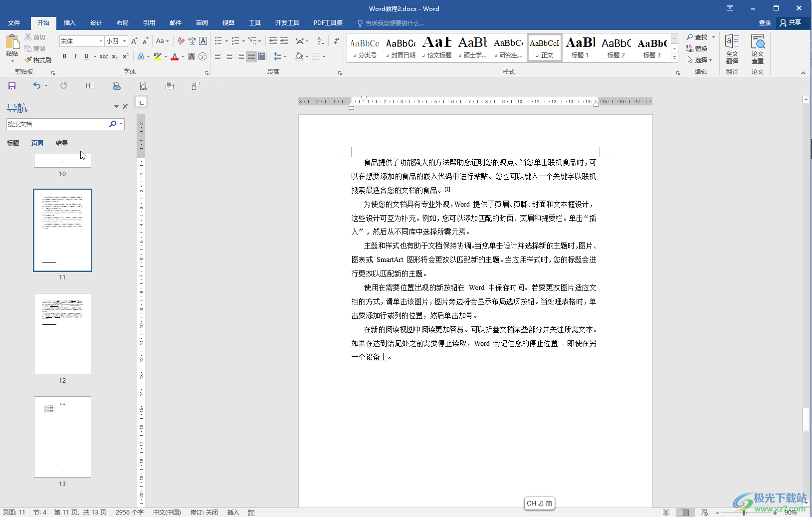Click the Format Painter (格式刷) tool

(x=38, y=60)
